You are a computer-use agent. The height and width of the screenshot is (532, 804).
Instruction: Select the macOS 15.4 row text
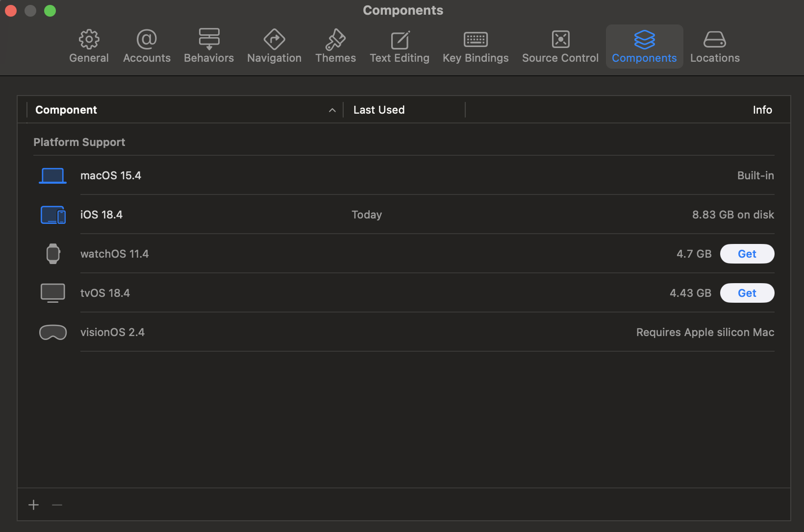coord(111,175)
